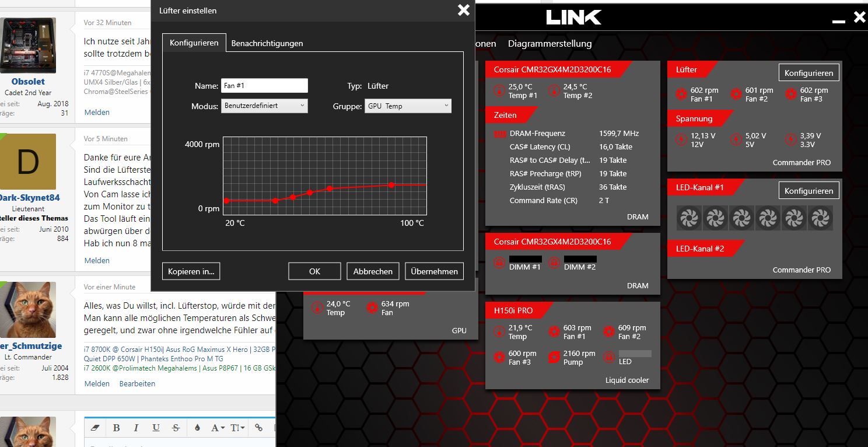Select the first fan in LED-Kanal #1
This screenshot has width=868, height=447.
click(x=689, y=218)
